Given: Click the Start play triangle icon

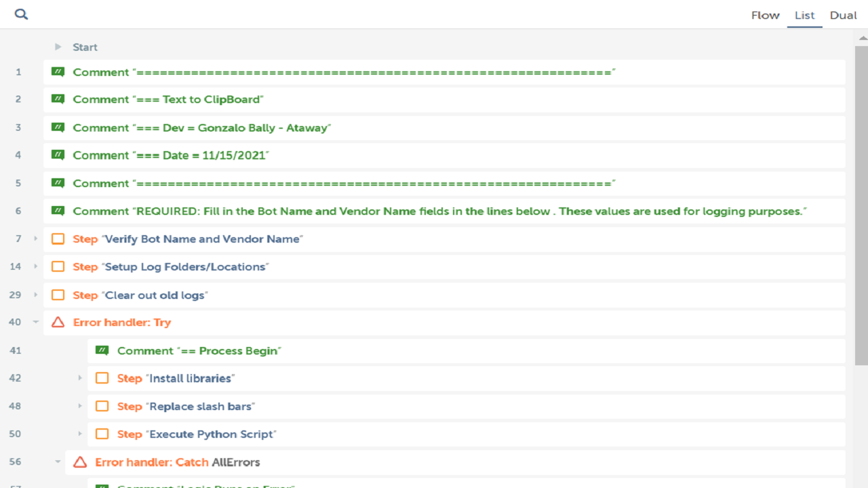Looking at the screenshot, I should point(58,47).
